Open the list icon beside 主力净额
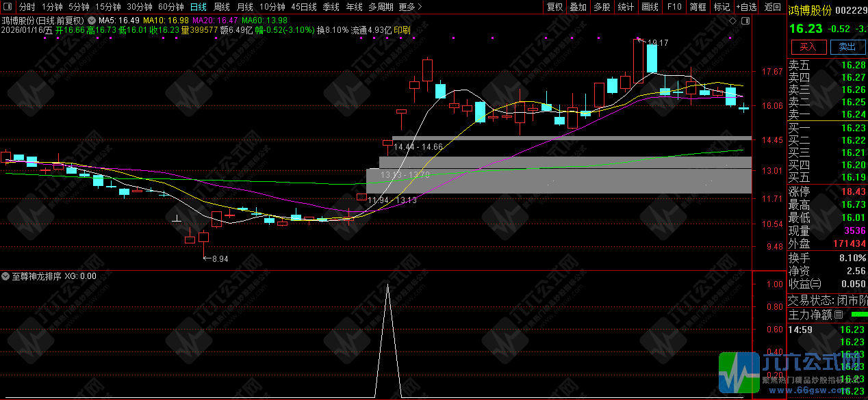The height and width of the screenshot is (400, 868). (838, 315)
